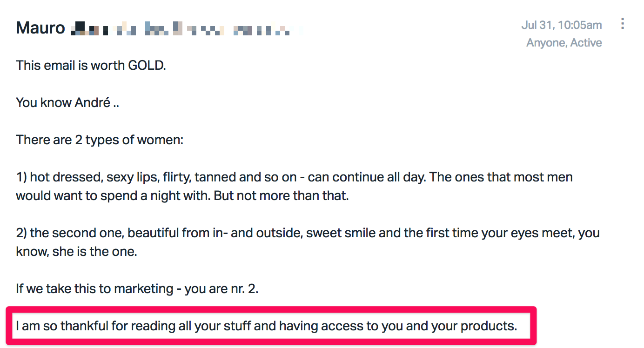Screen dimensions: 644x348
Task: Click the sender name Mauro
Action: coord(40,28)
